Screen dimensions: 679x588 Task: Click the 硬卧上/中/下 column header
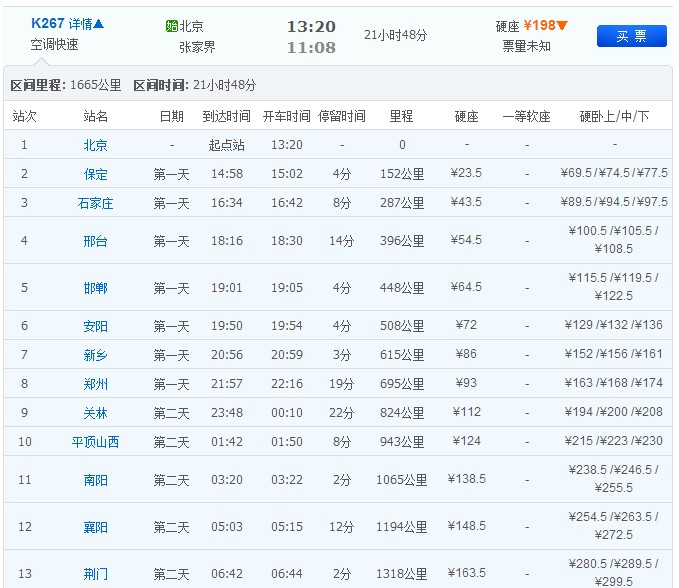click(x=614, y=117)
